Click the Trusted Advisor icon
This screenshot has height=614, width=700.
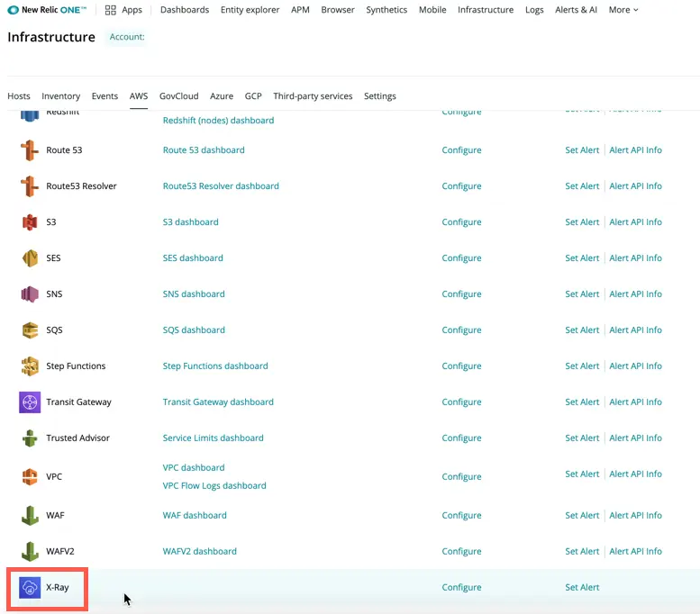[x=30, y=438]
